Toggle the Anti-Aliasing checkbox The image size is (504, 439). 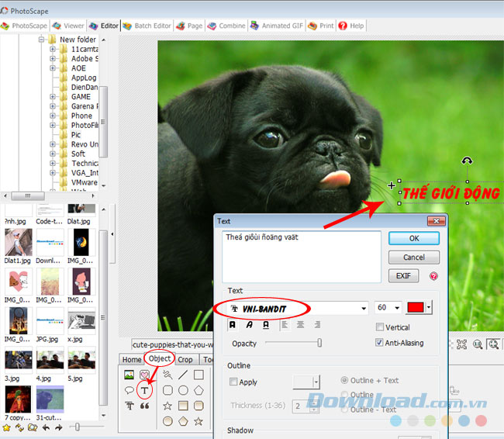tap(380, 342)
